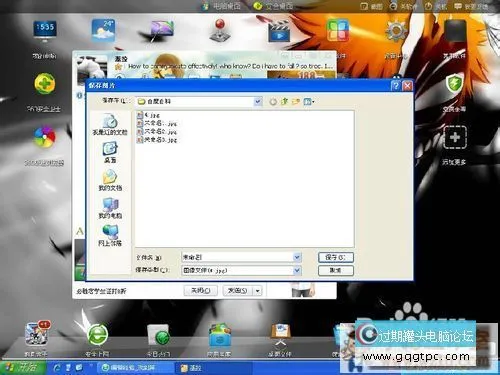Image resolution: width=500 pixels, height=375 pixels.
Task: Go up one folder level in save dialog
Action: 284,101
